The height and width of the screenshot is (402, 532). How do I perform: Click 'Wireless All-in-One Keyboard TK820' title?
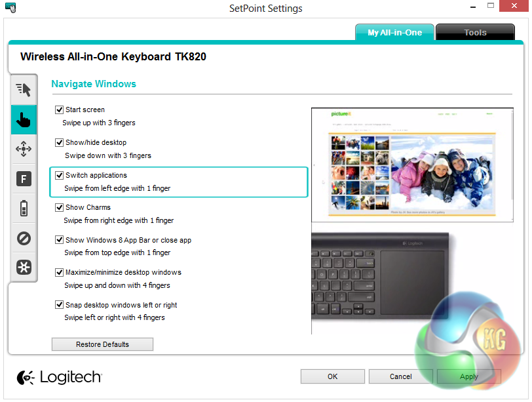(x=113, y=56)
